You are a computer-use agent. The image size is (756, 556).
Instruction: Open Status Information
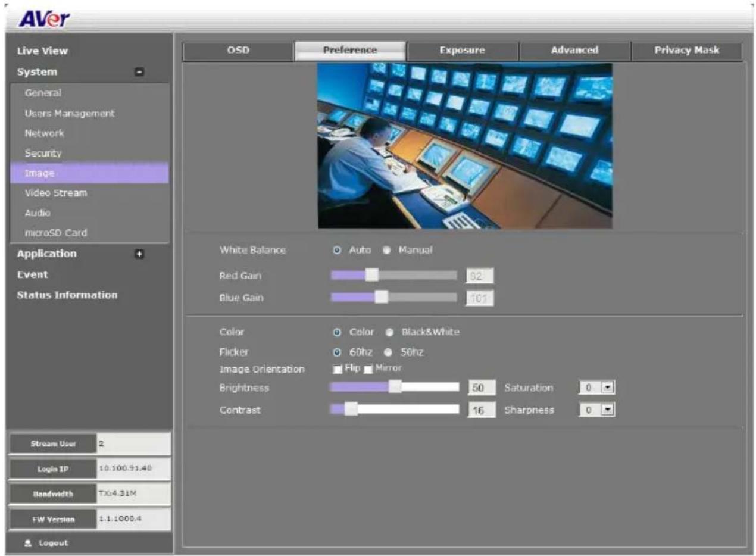tap(67, 295)
